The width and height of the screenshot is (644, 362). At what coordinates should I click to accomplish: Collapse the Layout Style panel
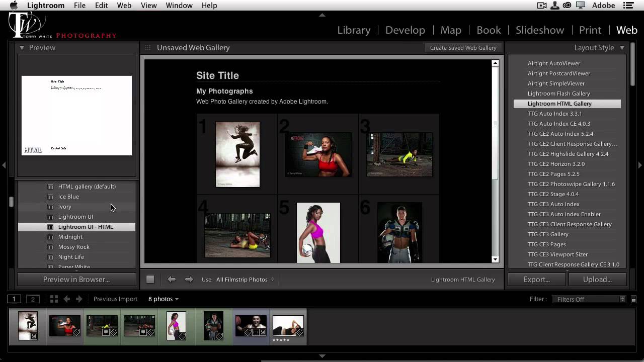coord(622,48)
